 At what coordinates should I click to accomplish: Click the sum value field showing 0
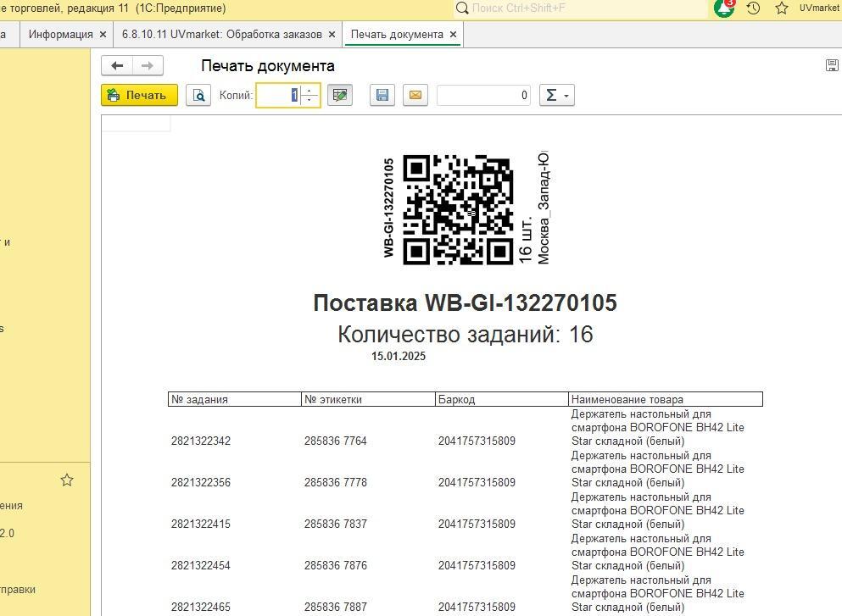click(484, 95)
